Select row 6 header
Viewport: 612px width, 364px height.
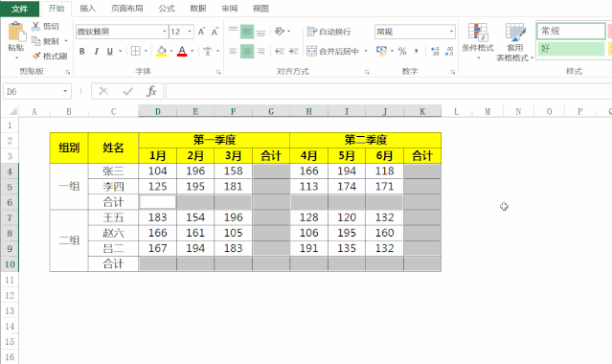tap(10, 202)
